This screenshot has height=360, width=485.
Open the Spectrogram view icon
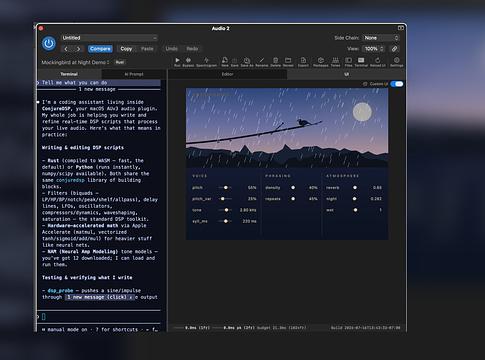pyautogui.click(x=206, y=61)
